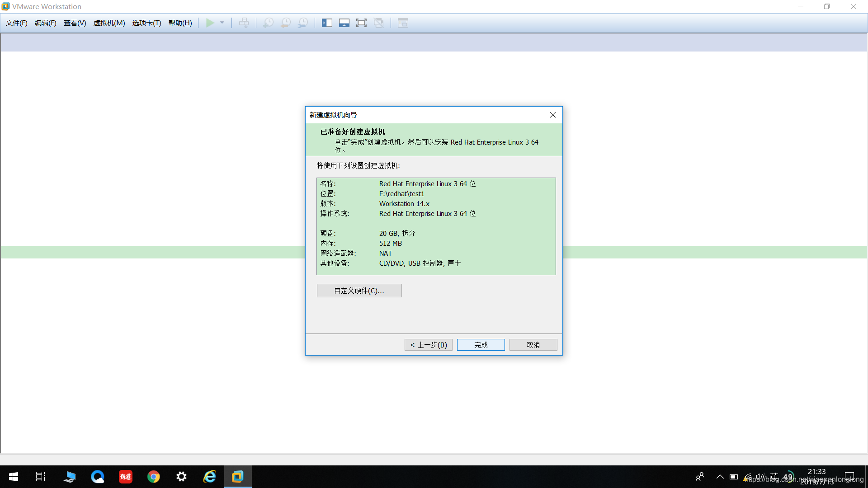Open the Windows Start menu
This screenshot has height=488, width=868.
pos(14,477)
